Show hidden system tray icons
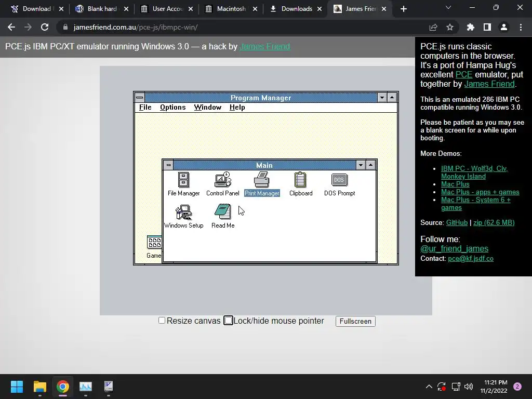The width and height of the screenshot is (532, 399). tap(429, 387)
